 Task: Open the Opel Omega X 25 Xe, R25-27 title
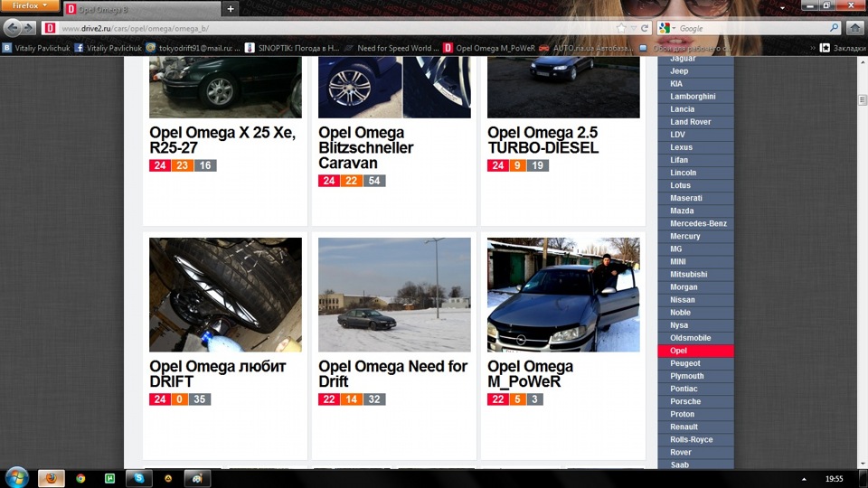(x=222, y=140)
